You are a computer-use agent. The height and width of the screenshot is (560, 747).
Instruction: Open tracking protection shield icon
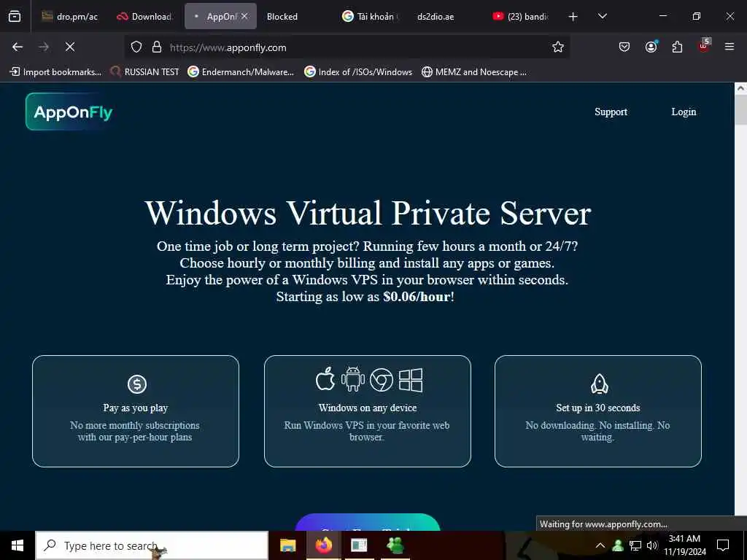136,47
